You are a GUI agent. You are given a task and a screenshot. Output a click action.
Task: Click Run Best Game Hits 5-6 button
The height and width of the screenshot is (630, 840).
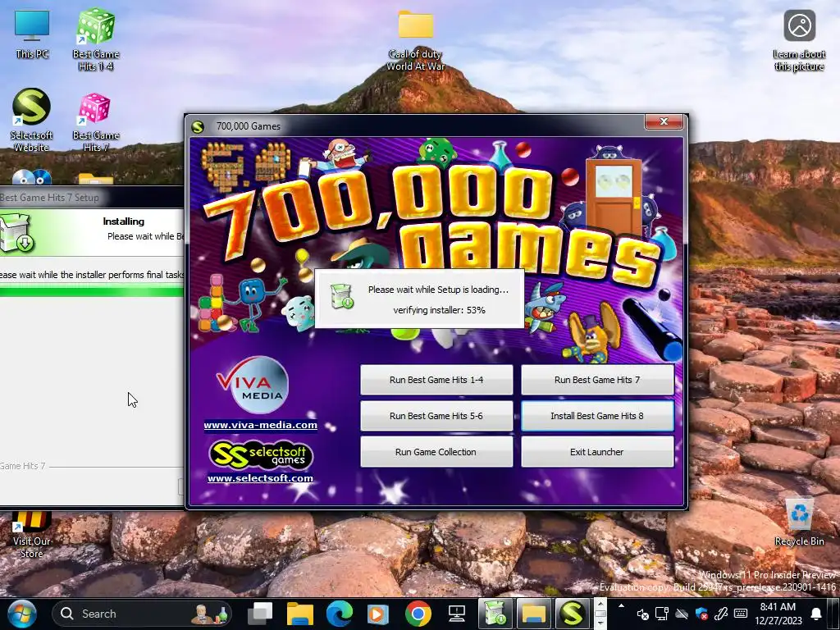pyautogui.click(x=436, y=416)
